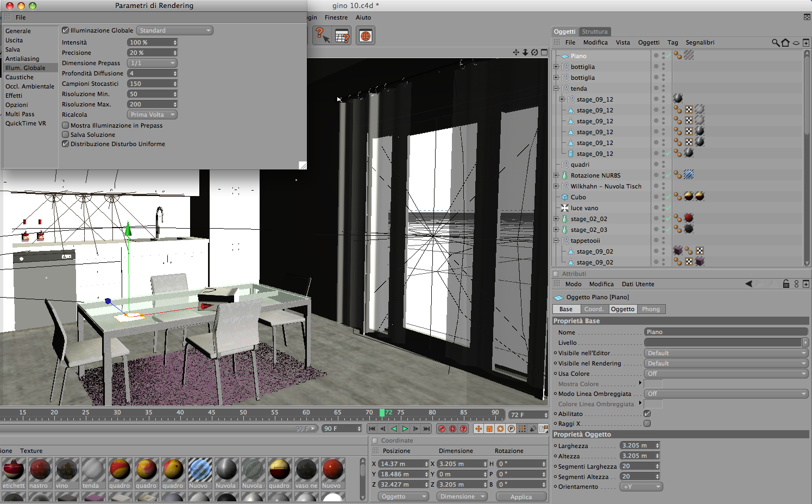Enable Salva Soluzione checkbox
This screenshot has width=812, height=504.
click(65, 135)
